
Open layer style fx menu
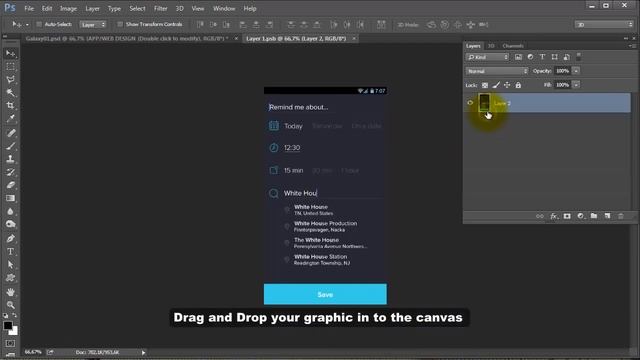553,216
